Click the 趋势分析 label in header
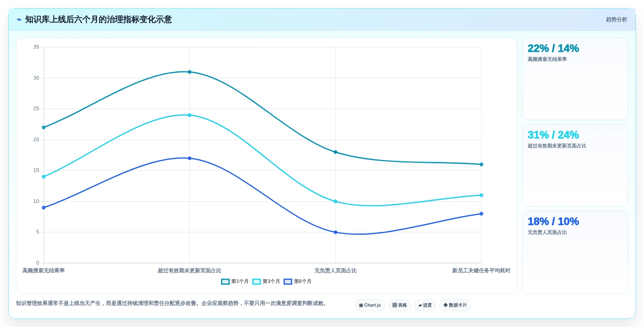The width and height of the screenshot is (644, 327). coord(616,20)
